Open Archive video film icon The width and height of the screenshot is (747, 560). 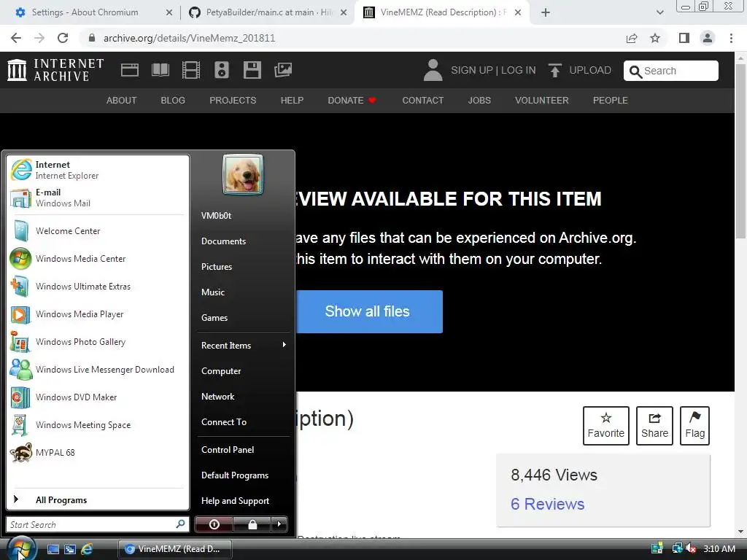[x=191, y=70]
